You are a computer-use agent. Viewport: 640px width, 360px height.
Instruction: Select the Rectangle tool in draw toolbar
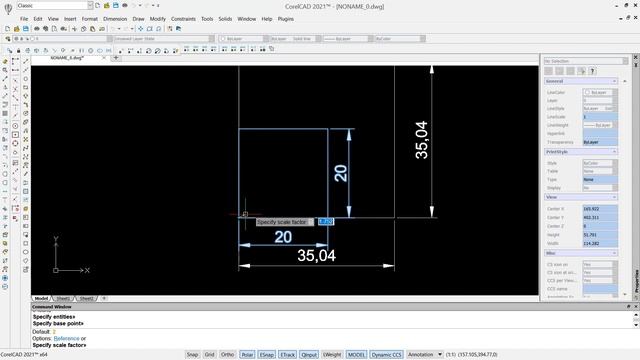click(26, 87)
